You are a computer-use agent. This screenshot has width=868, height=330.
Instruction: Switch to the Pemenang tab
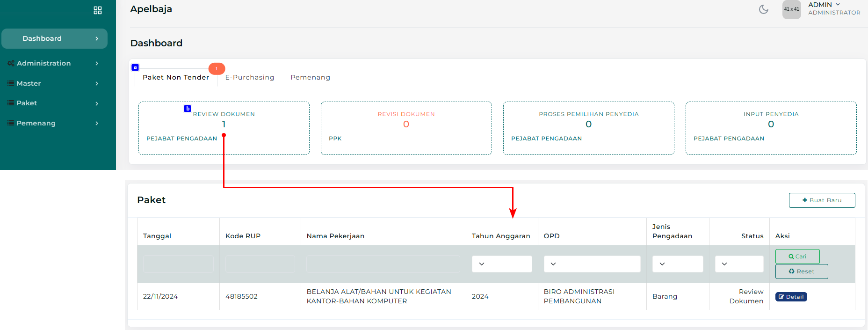310,77
